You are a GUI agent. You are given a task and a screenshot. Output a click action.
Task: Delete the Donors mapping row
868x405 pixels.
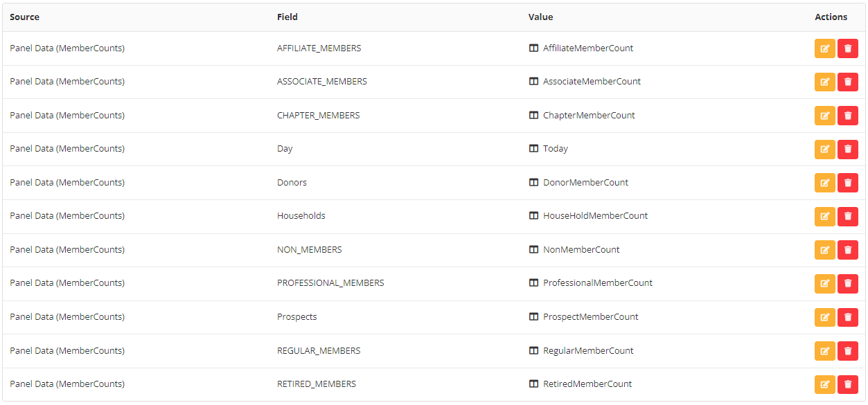click(847, 183)
